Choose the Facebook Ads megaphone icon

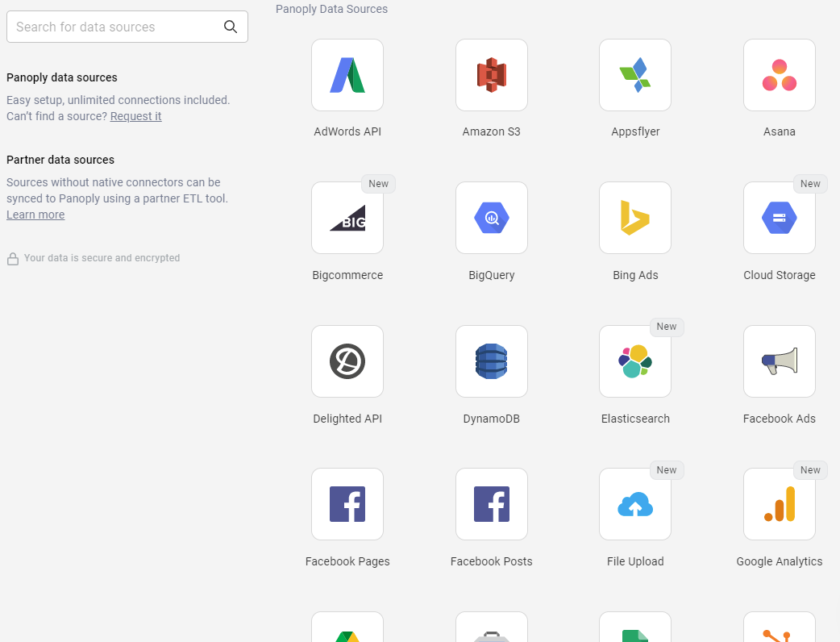tap(779, 361)
